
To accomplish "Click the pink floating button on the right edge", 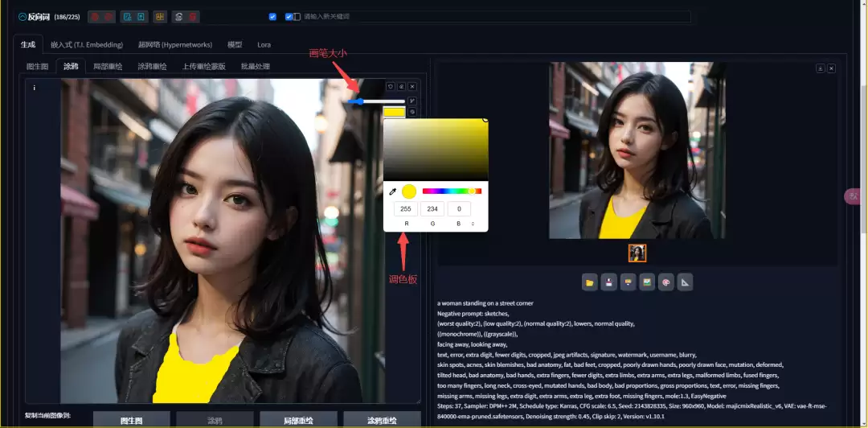I will (854, 196).
